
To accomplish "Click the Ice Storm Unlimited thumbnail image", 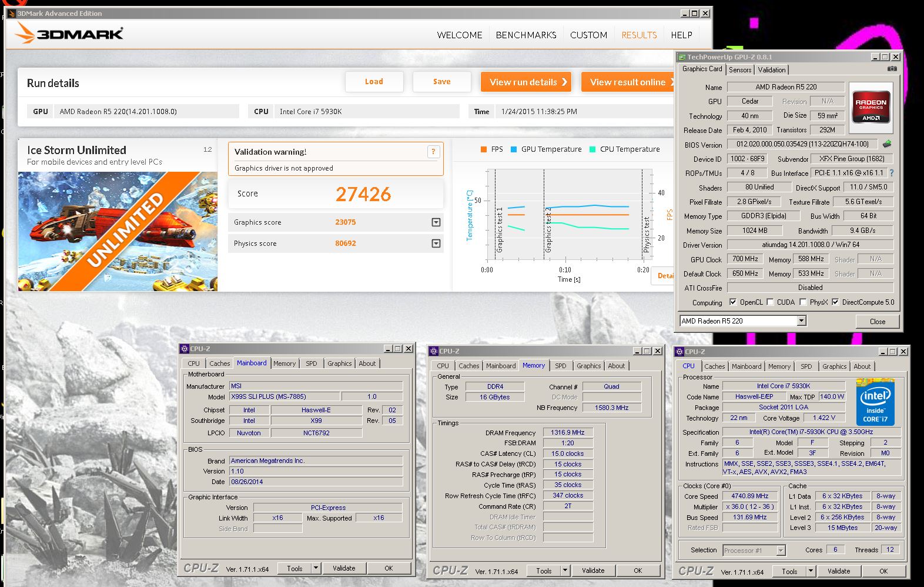I will pos(118,231).
